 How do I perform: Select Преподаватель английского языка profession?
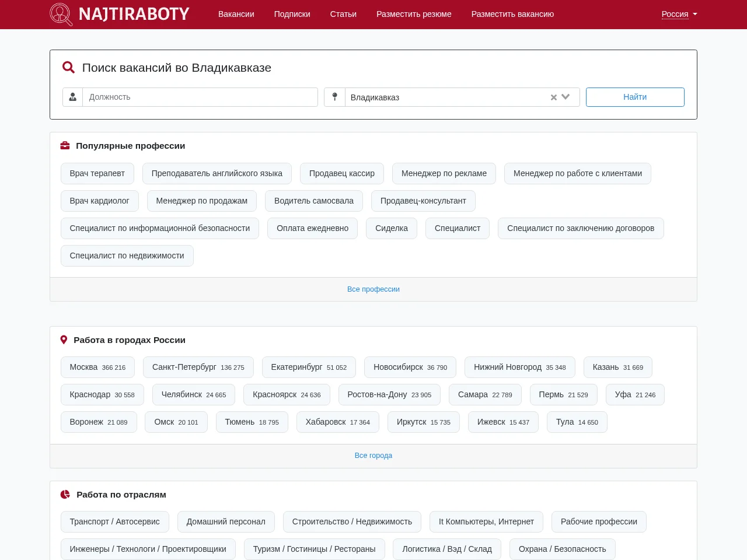(217, 173)
